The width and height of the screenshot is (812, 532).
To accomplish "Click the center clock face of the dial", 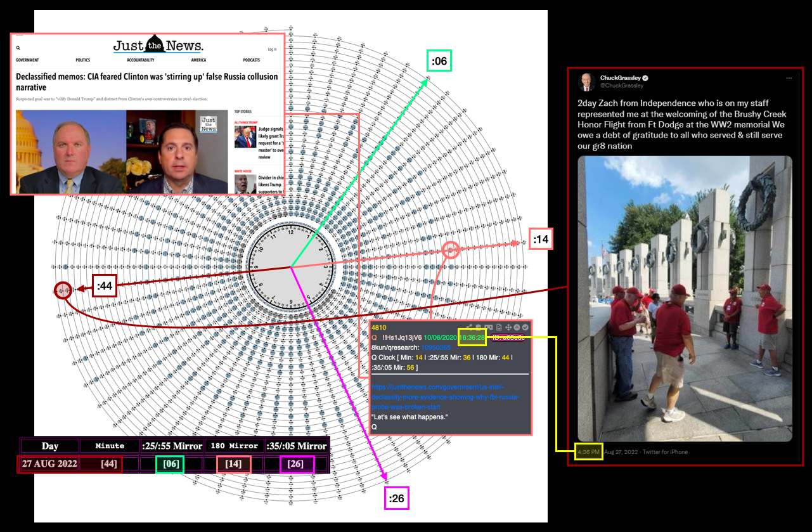I will pyautogui.click(x=291, y=268).
